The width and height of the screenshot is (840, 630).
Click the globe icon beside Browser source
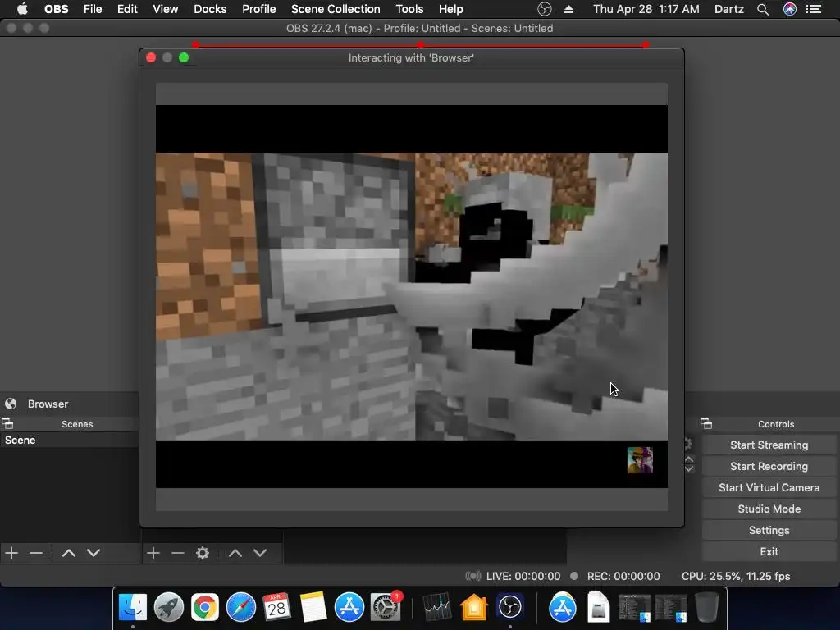coord(11,404)
